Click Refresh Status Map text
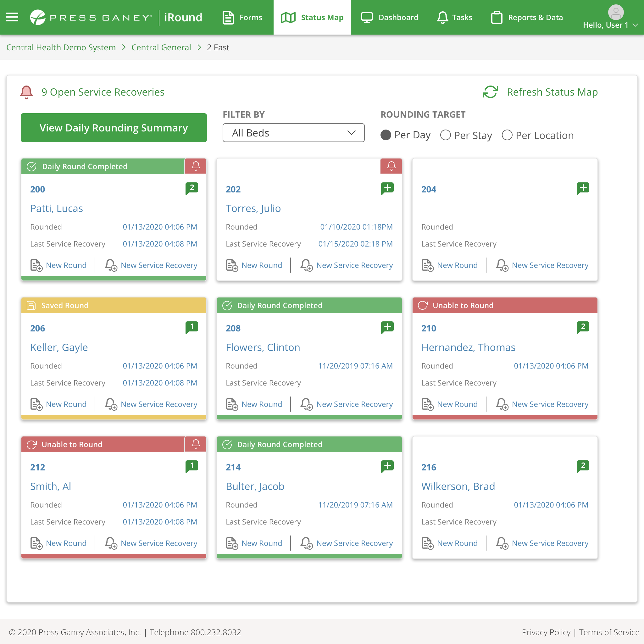Image resolution: width=644 pixels, height=644 pixels. (x=552, y=92)
